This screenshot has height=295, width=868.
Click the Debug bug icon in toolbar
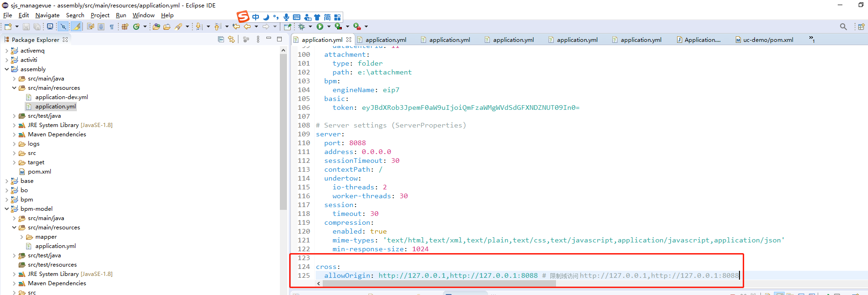(x=302, y=27)
